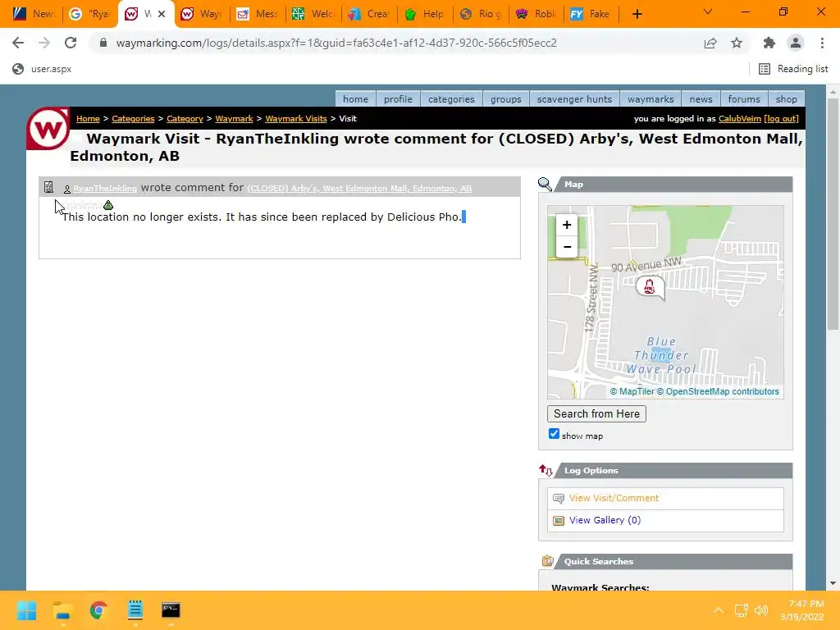This screenshot has height=630, width=840.
Task: Open the waymarks menu tab
Action: (x=651, y=99)
